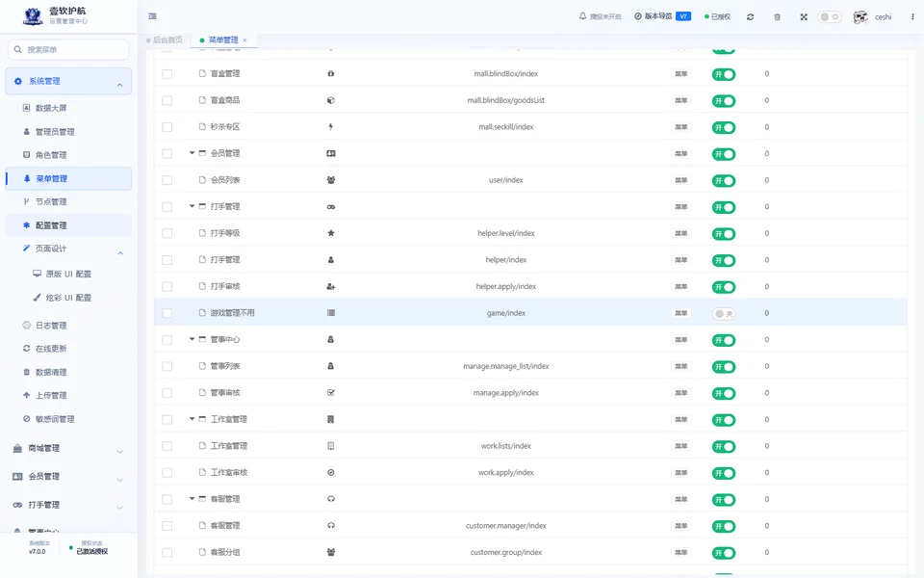Click the gift icon in 盲盒管理 row
Image resolution: width=924 pixels, height=578 pixels.
tap(330, 74)
